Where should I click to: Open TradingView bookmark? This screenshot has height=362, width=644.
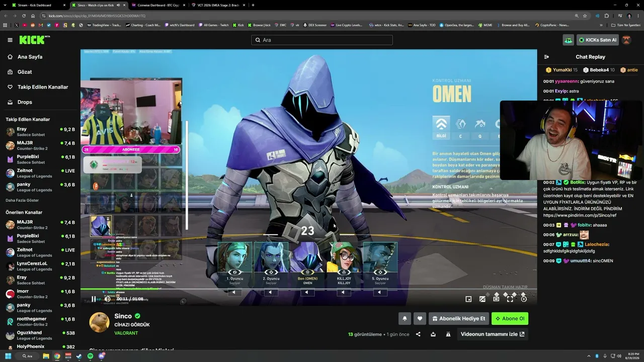104,25
